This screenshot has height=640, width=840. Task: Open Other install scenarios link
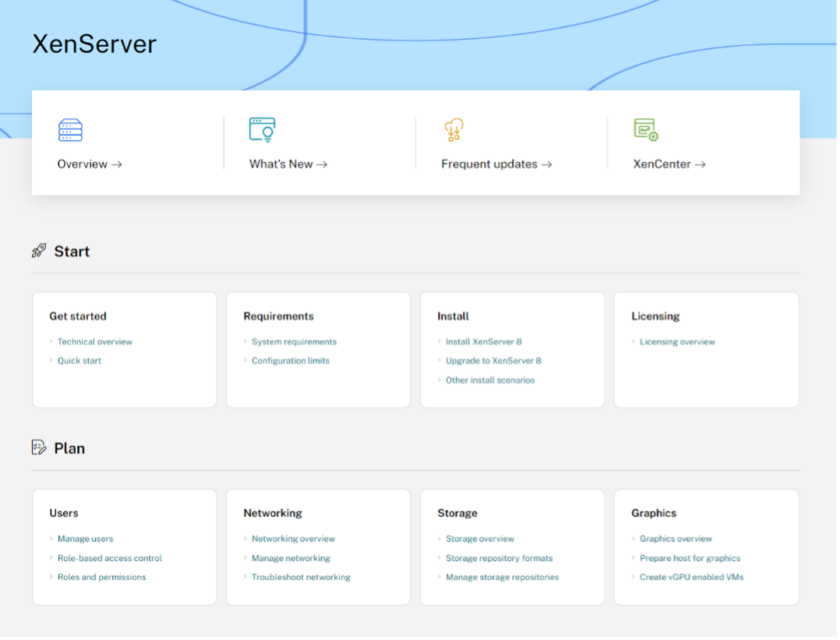pos(490,380)
